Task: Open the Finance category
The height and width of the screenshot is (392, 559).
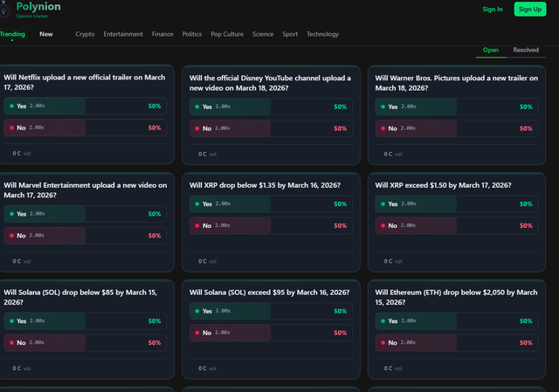Action: (162, 34)
